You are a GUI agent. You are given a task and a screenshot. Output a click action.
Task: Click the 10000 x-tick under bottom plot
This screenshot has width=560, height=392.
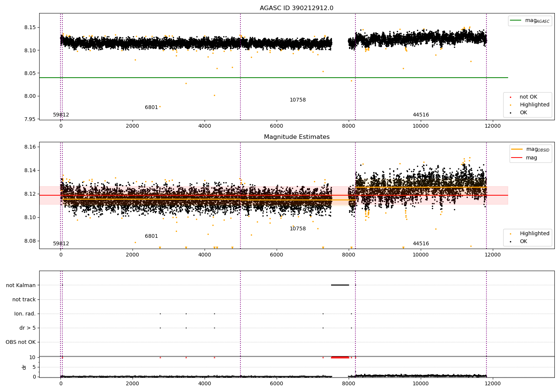[x=421, y=384]
